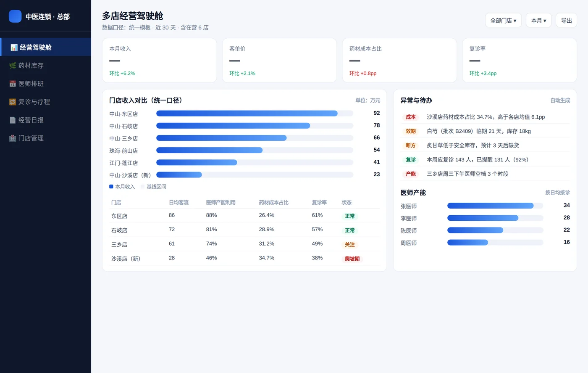Image resolution: width=588 pixels, height=373 pixels.
Task: Go to 医师排班 in the sidebar
Action: pos(45,84)
